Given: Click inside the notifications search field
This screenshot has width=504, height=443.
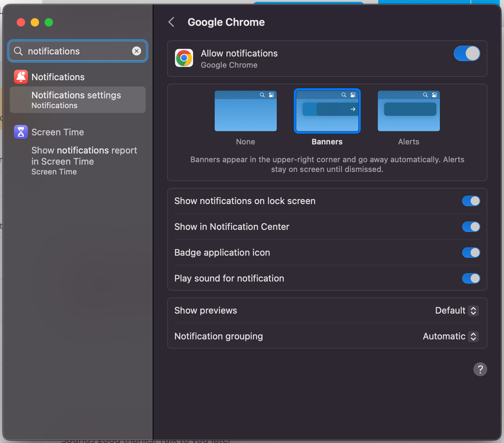Looking at the screenshot, I should [x=70, y=51].
